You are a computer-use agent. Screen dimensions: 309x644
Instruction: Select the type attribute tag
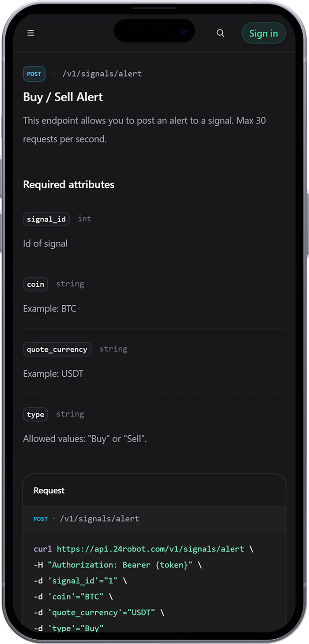35,414
